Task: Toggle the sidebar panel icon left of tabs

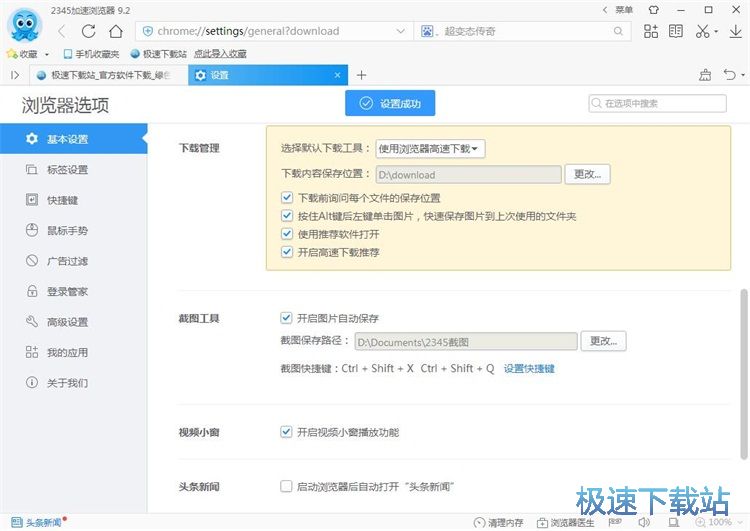Action: [x=15, y=75]
